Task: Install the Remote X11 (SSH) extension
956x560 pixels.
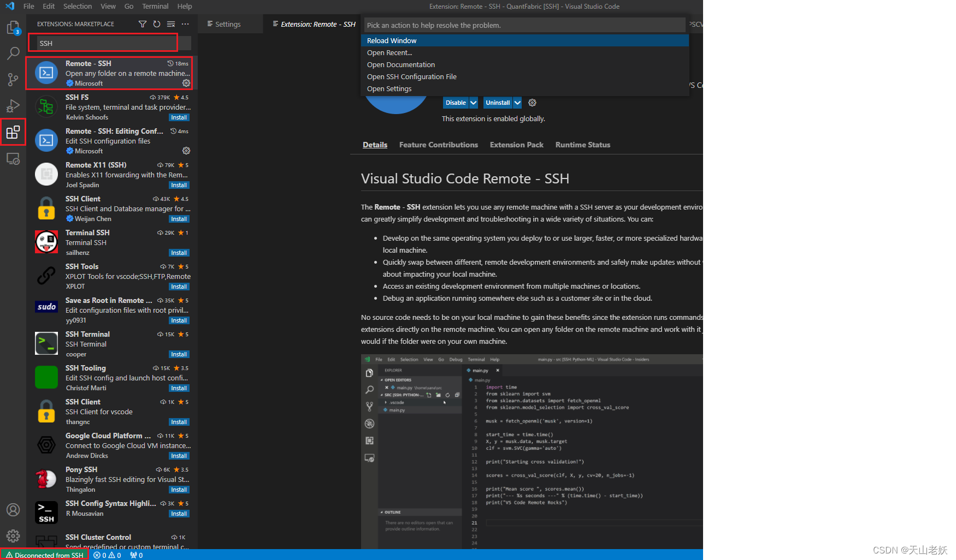Action: click(179, 185)
